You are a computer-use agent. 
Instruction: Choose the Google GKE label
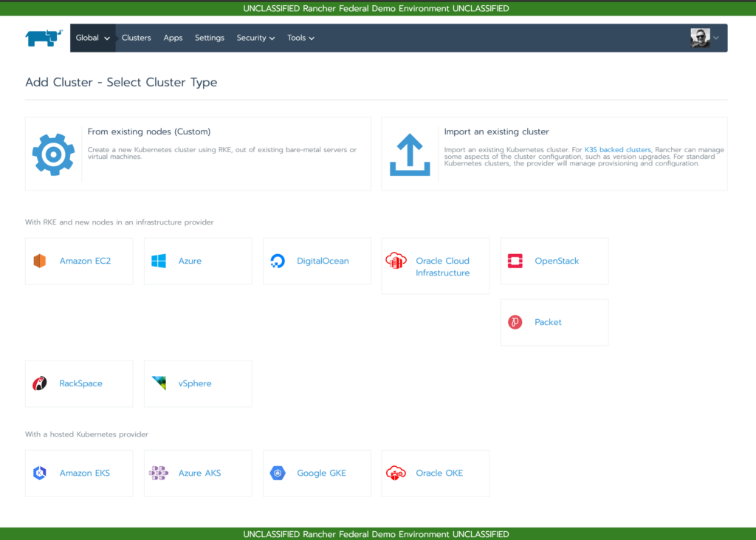click(321, 473)
